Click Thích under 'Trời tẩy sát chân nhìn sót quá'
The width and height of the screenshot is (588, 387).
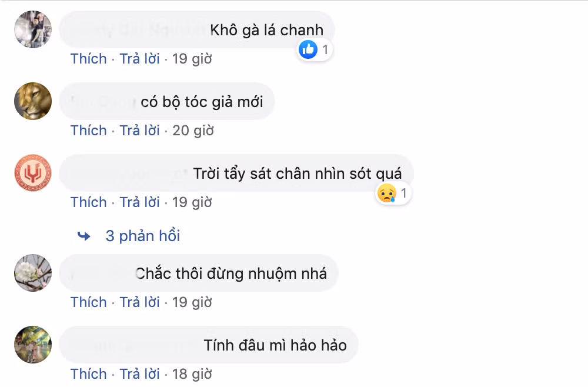[89, 202]
